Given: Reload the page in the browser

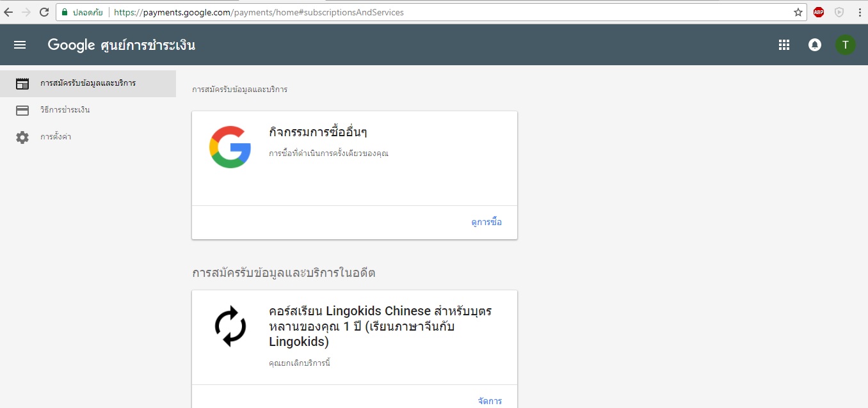Looking at the screenshot, I should click(x=44, y=12).
